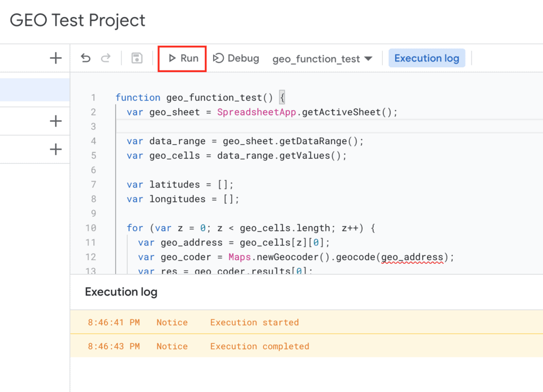543x392 pixels.
Task: Select the Execution log panel title
Action: [121, 292]
